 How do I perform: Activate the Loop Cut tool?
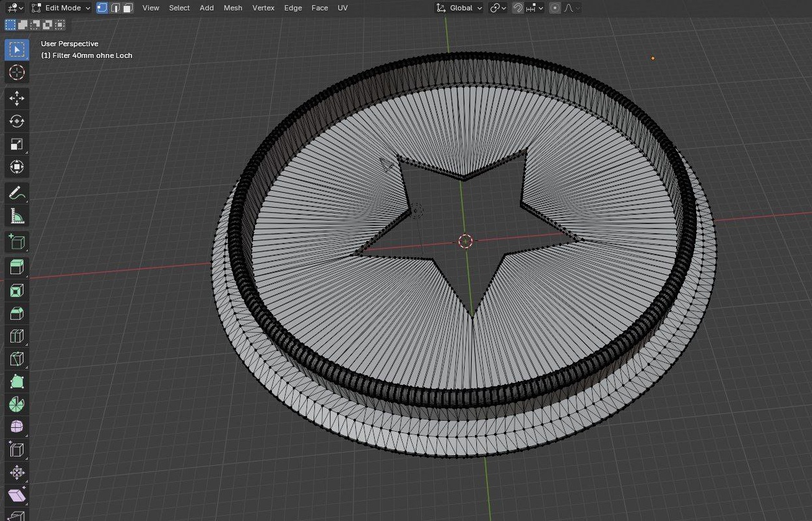[17, 336]
